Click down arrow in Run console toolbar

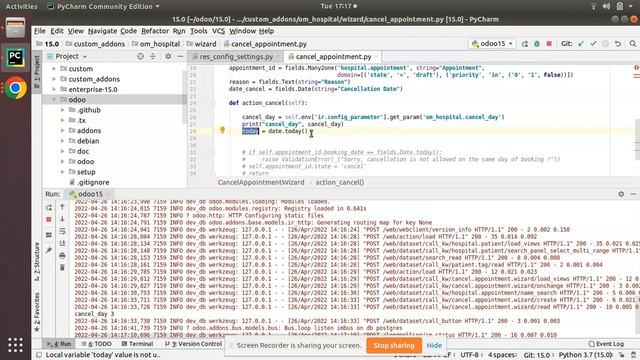point(62,220)
